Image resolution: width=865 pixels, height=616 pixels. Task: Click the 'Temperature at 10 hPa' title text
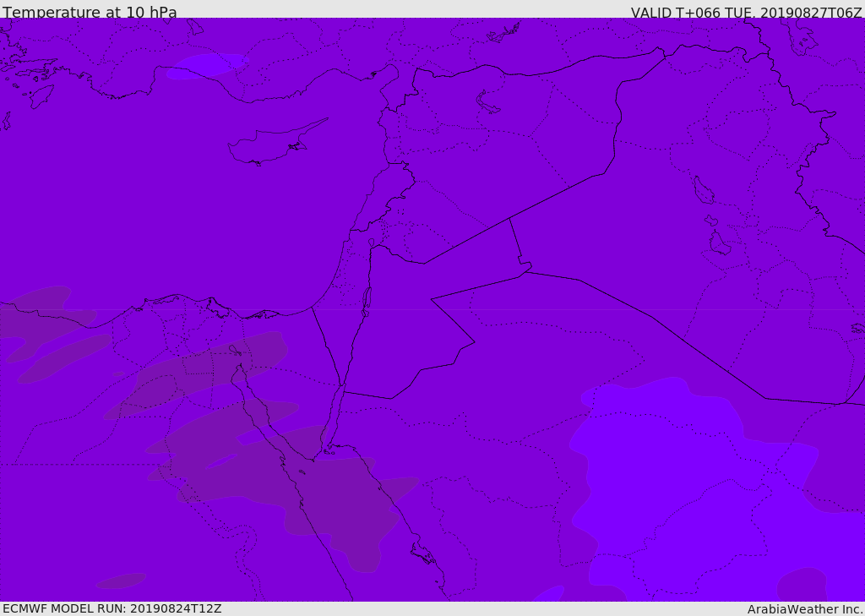coord(90,12)
